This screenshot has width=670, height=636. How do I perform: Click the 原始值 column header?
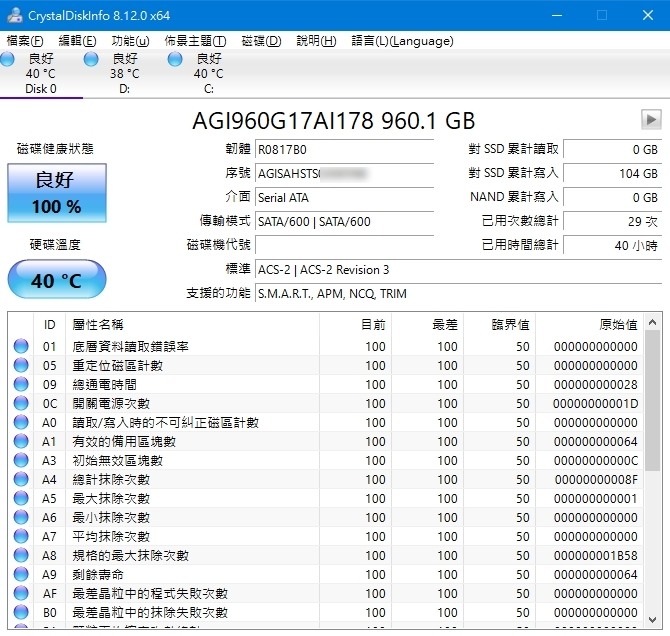[590, 325]
